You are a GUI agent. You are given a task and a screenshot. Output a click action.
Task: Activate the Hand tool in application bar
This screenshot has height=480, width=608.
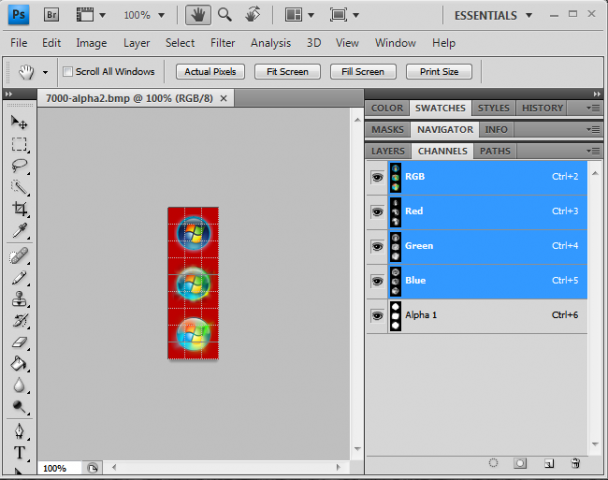coord(198,15)
